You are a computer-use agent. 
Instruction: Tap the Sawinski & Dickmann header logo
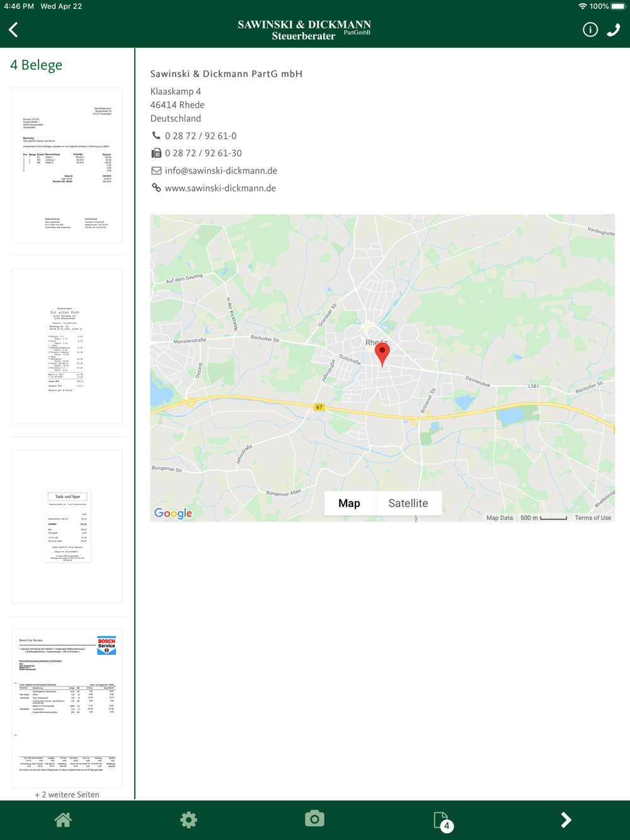tap(304, 30)
